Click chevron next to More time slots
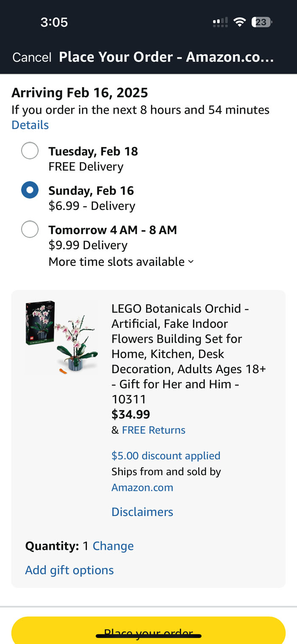This screenshot has height=644, width=297. [x=191, y=262]
